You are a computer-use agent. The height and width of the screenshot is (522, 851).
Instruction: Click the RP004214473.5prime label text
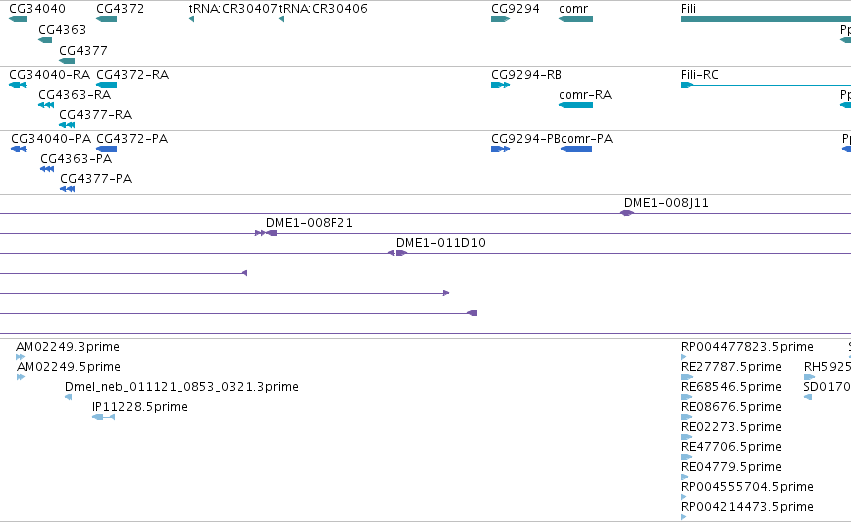747,506
